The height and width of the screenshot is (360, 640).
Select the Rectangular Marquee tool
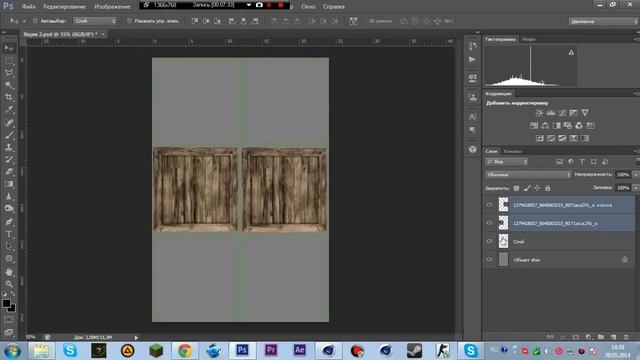pos(9,60)
